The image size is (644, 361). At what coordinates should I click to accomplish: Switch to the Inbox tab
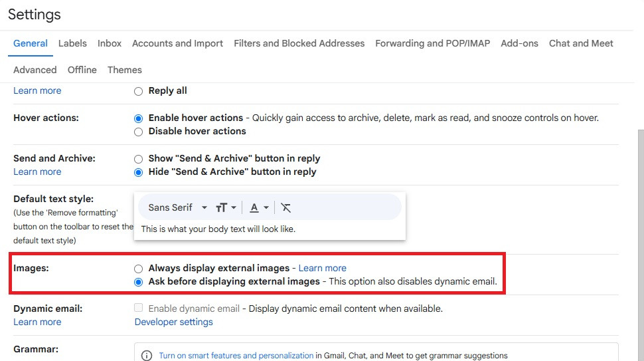(110, 43)
